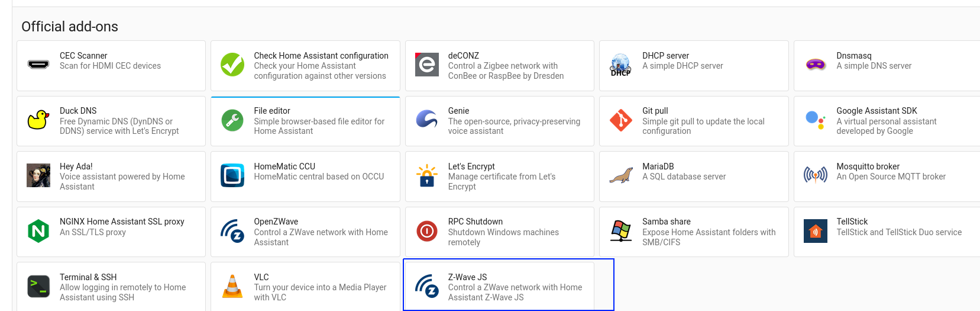Select the deCONZ add-on title
Screen dimensions: 980x311
[x=464, y=56]
